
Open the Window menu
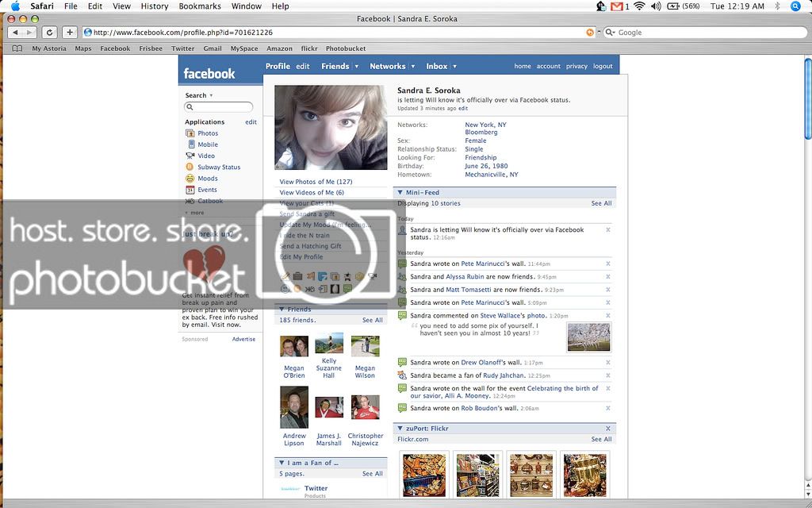pos(246,6)
